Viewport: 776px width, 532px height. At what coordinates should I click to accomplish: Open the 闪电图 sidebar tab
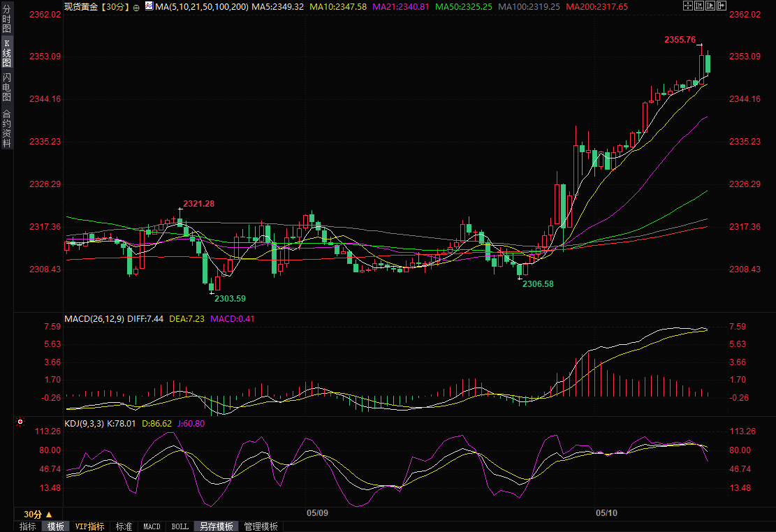[x=6, y=87]
